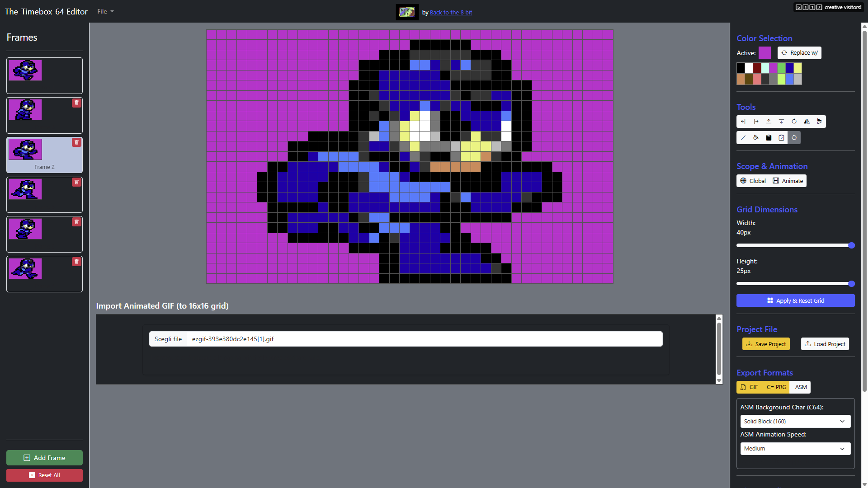
Task: Copy the frame to clipboard
Action: (768, 137)
